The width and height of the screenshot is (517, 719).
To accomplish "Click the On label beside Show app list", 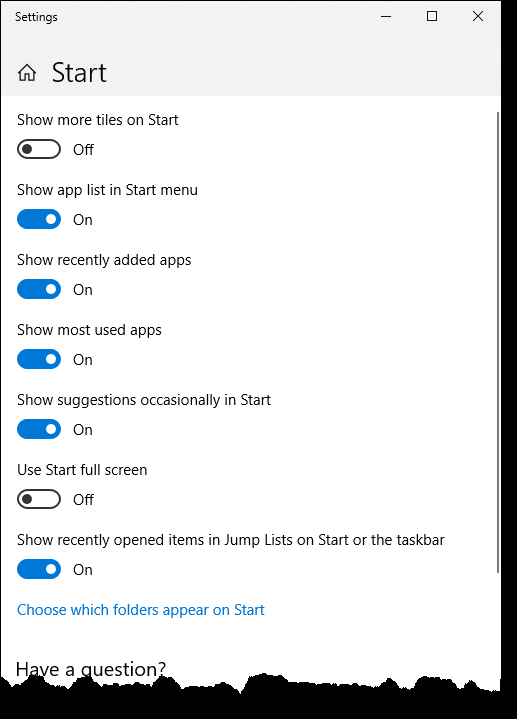I will (x=83, y=220).
